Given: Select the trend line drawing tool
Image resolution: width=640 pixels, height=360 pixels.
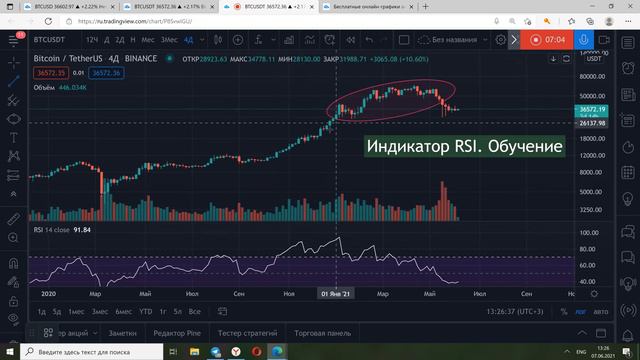Looking at the screenshot, I should pos(13,81).
